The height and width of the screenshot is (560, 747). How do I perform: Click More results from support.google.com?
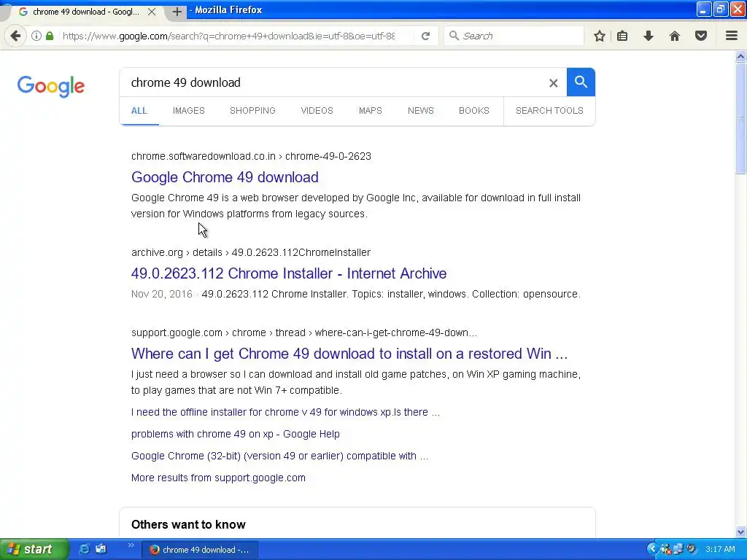click(218, 478)
